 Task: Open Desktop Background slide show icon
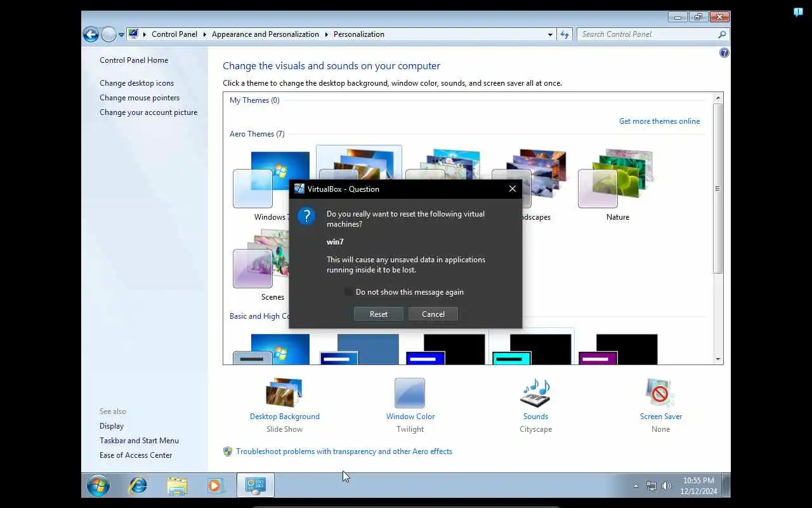284,392
